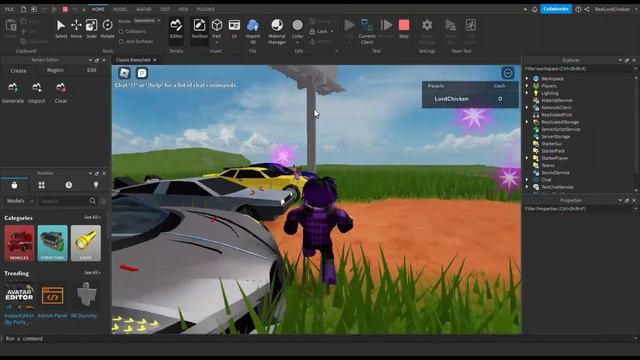Screen dimensions: 640x360
Task: Open the Toolbox creations lightbulb tab
Action: point(96,185)
